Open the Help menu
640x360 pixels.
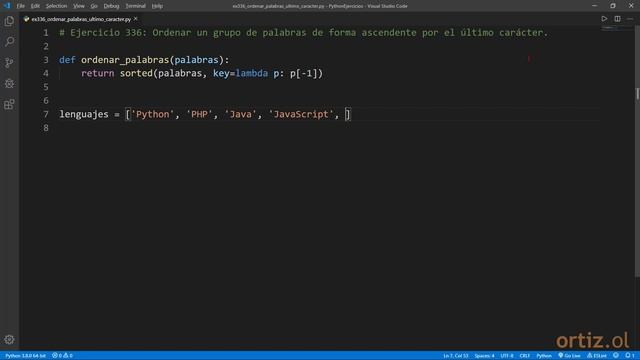coord(157,6)
